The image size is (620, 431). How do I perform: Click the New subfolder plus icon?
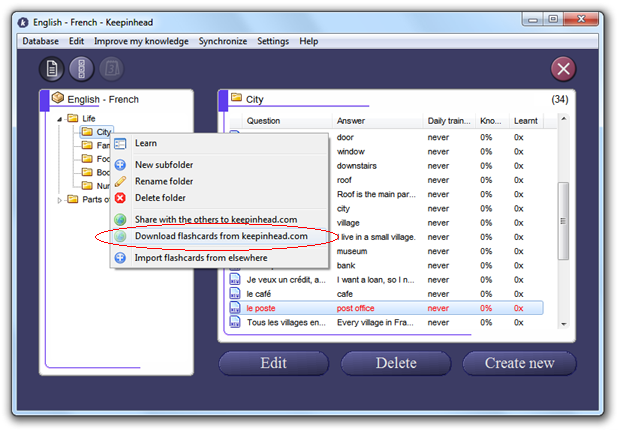pyautogui.click(x=120, y=164)
